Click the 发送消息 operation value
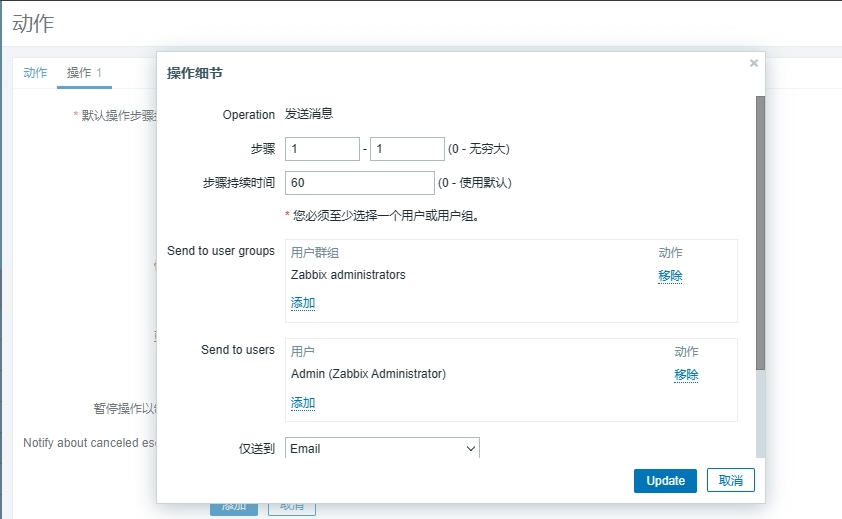Viewport: 842px width, 519px height. (309, 115)
